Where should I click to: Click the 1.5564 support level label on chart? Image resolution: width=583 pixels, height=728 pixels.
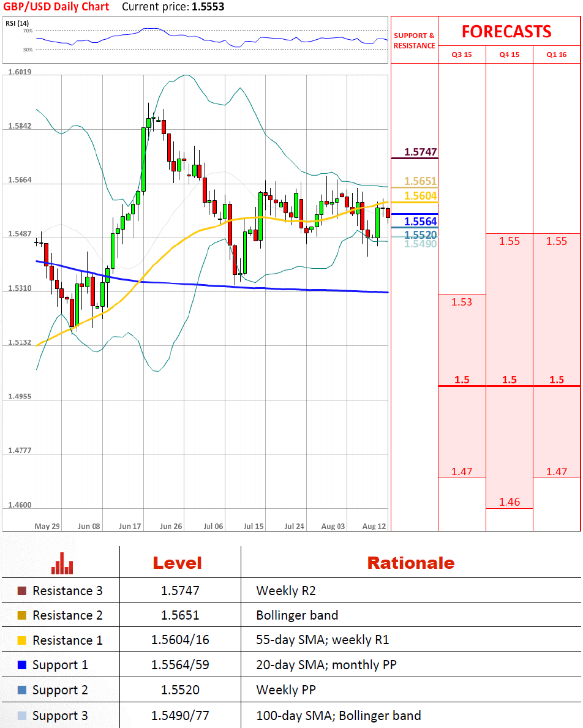pyautogui.click(x=420, y=222)
